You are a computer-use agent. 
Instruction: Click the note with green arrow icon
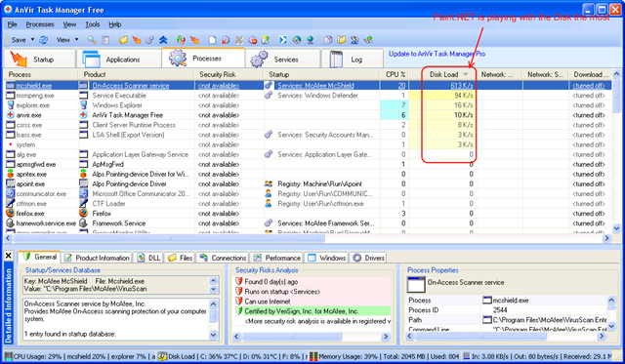click(x=265, y=40)
